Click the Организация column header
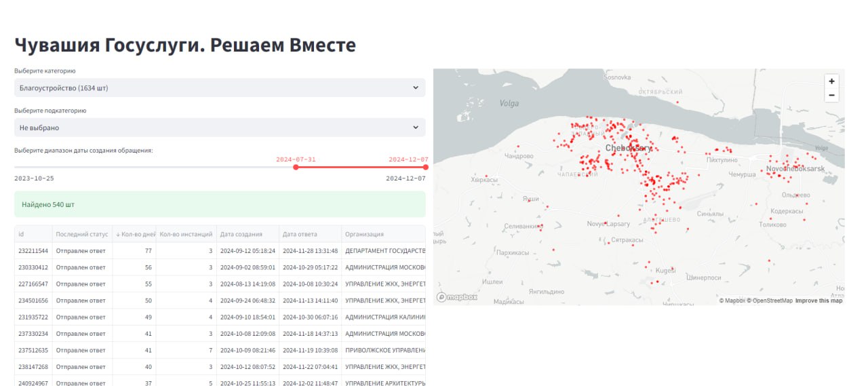The width and height of the screenshot is (868, 386). click(x=364, y=234)
